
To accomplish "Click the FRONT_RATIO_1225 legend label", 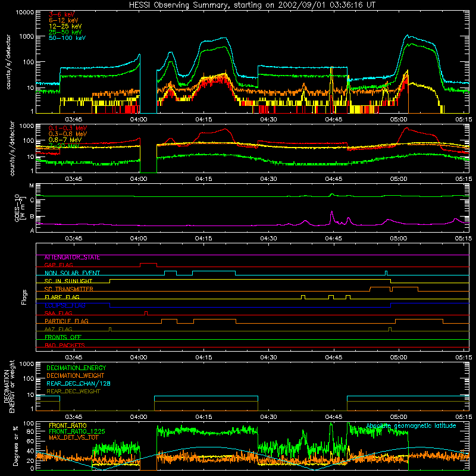I will pos(77,431).
